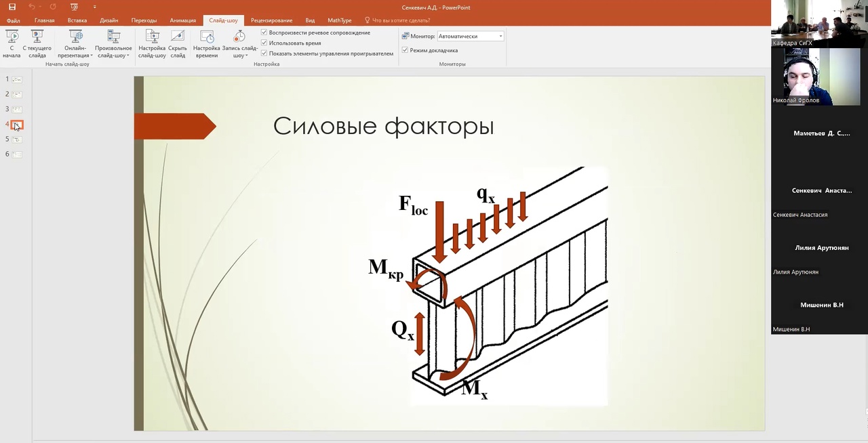Select the 'Мишенин В.Н' participant tile
Image resolution: width=868 pixels, height=443 pixels.
point(819,305)
